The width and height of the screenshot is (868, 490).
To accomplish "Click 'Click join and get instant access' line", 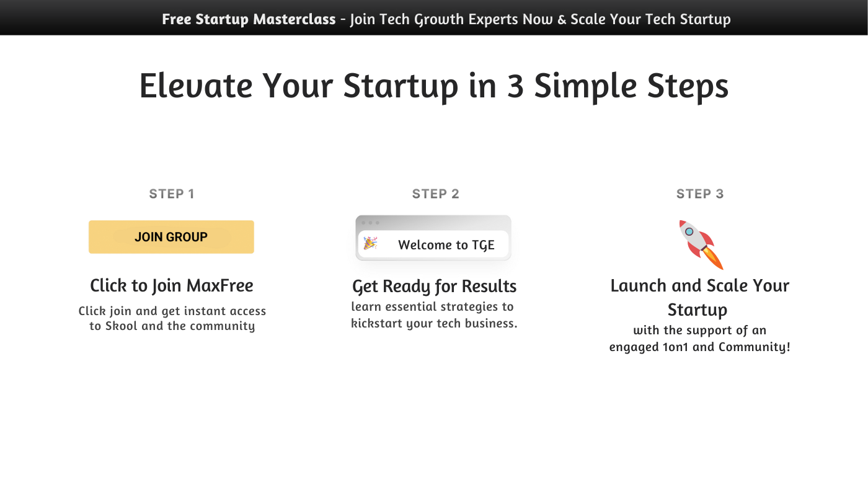I will [x=172, y=311].
